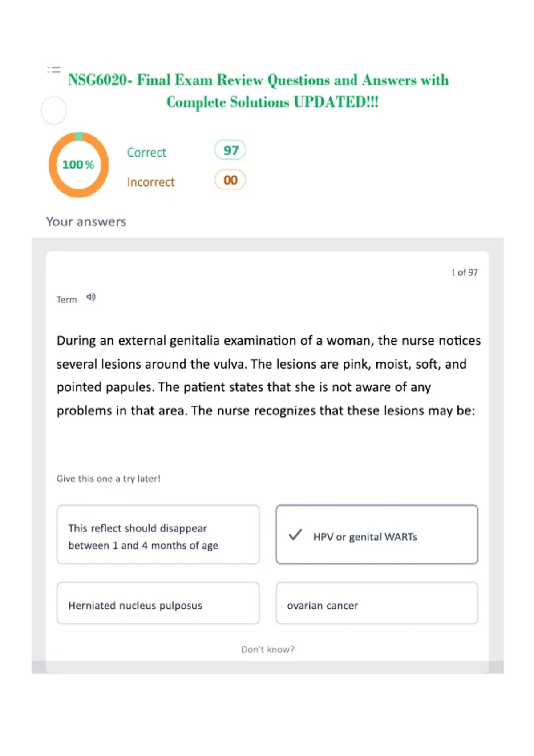Choose answer 'Herniated nucleus pulposus'
This screenshot has width=534, height=756.
pos(158,603)
